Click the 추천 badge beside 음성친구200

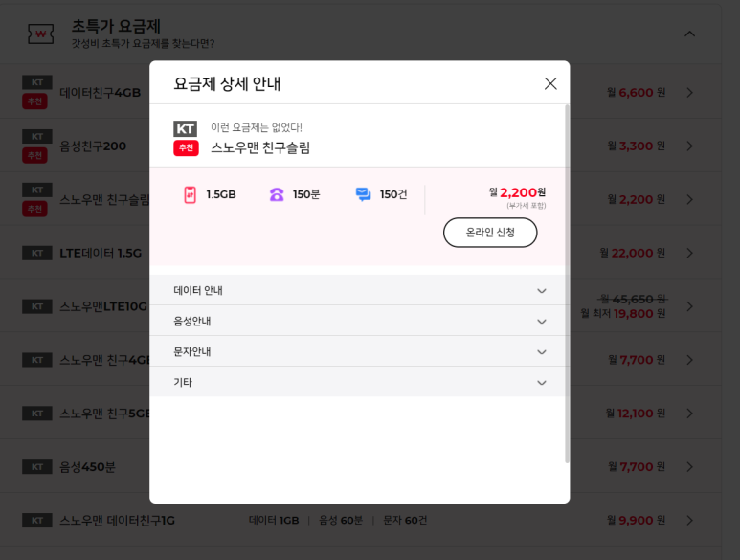[34, 155]
